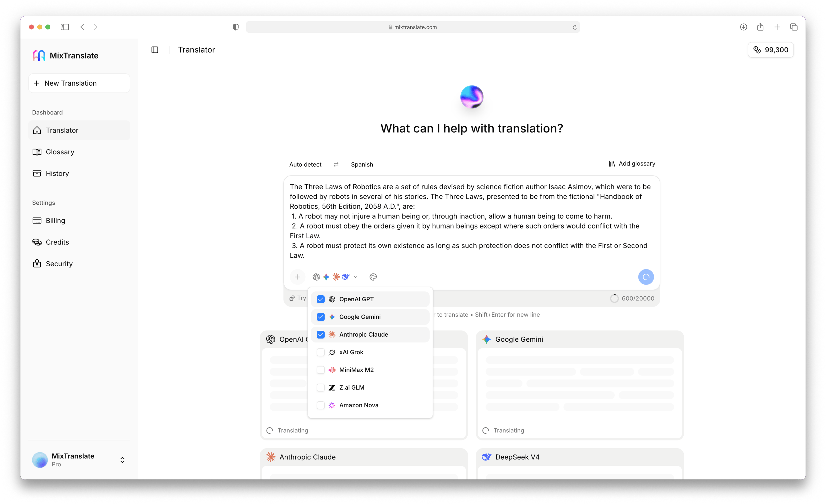The height and width of the screenshot is (504, 826).
Task: Click the privacy shield icon
Action: click(236, 27)
